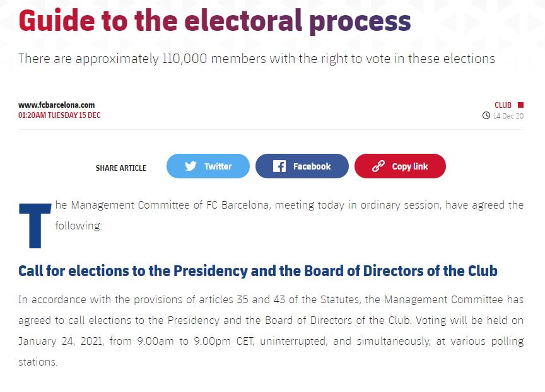Click the word 'following:' in the intro
The height and width of the screenshot is (392, 545).
(79, 226)
